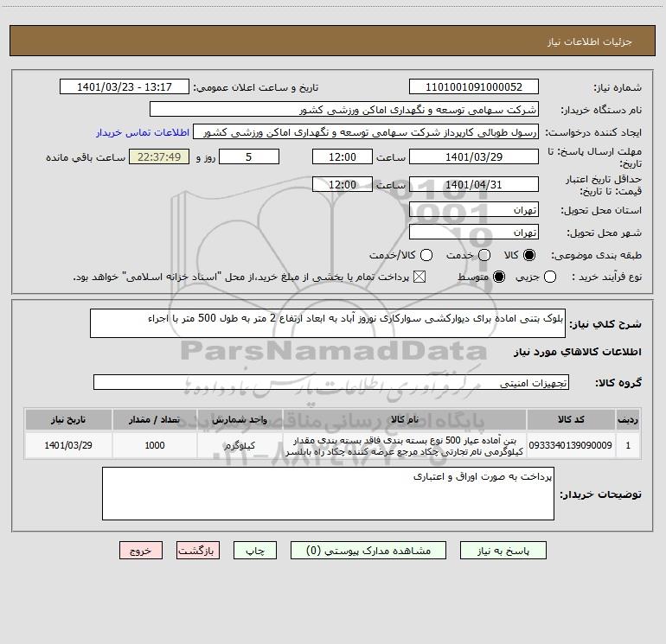
Task: Select the کالا radio button
Action: pos(529,255)
